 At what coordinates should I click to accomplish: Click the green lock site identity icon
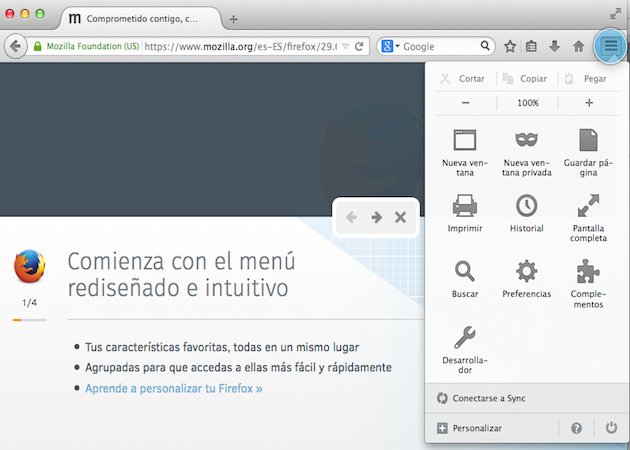37,46
